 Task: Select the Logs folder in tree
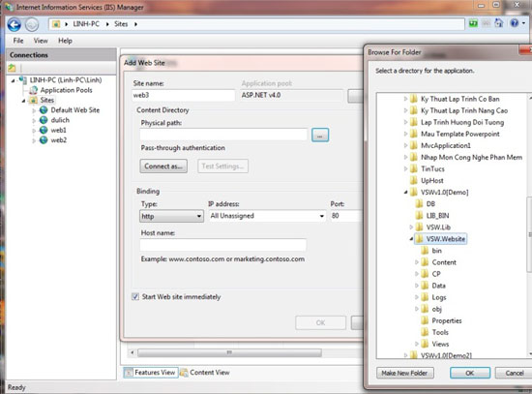click(439, 297)
